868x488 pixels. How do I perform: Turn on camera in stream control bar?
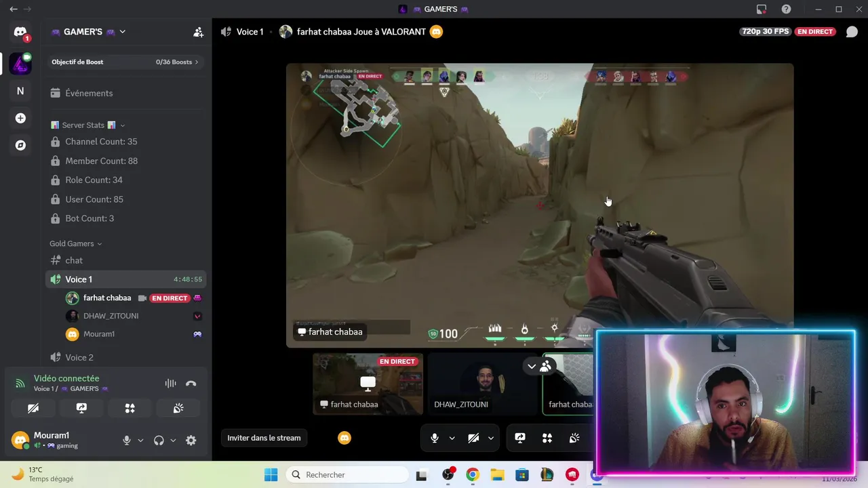(x=473, y=438)
